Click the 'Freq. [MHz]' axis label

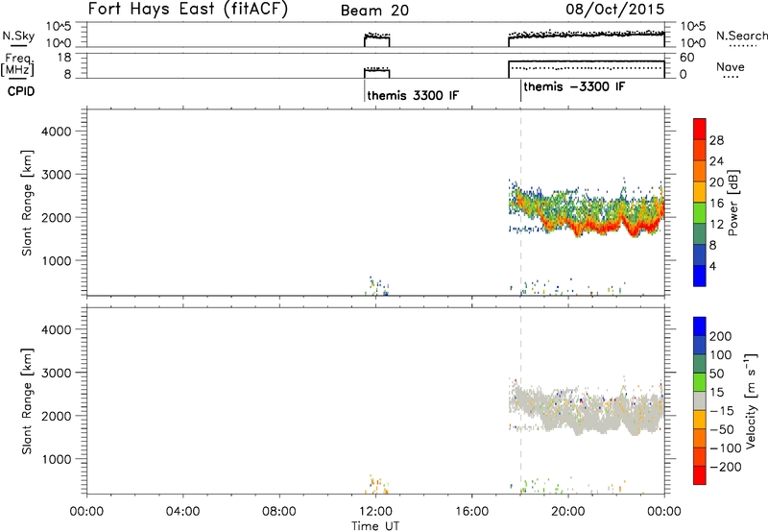coord(17,64)
